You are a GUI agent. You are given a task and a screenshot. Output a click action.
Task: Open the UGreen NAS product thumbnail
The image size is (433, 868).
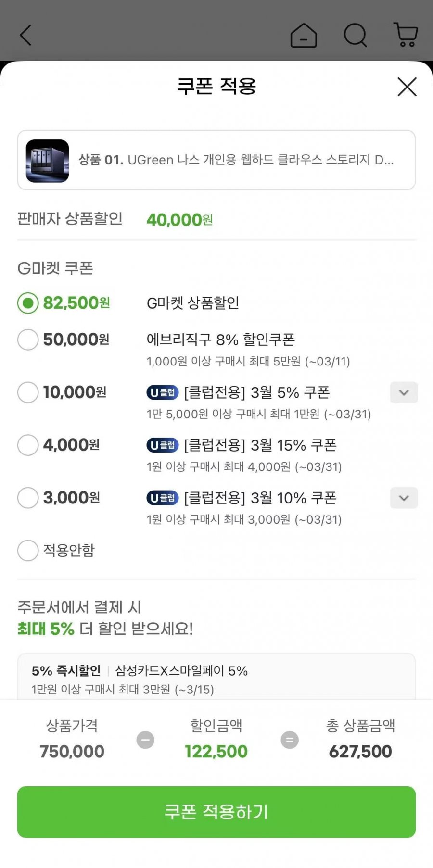pos(47,161)
